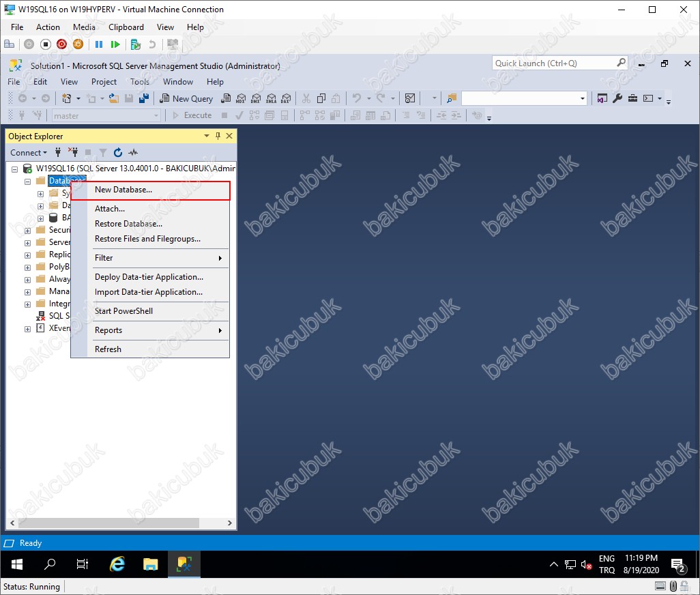
Task: Start an Analysis Services DMX query
Action: pos(256,99)
